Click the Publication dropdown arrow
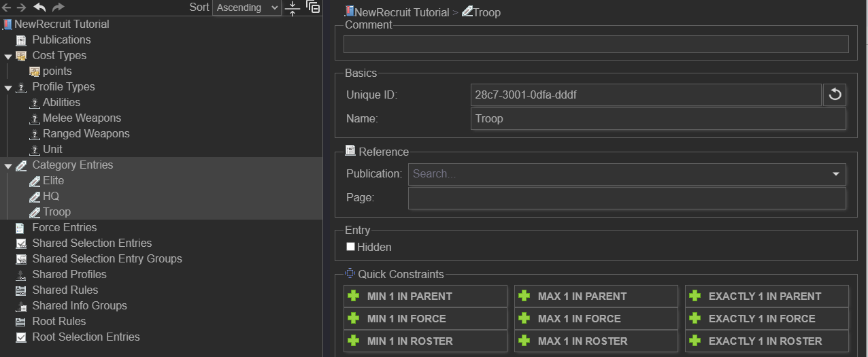This screenshot has height=357, width=868. tap(836, 174)
